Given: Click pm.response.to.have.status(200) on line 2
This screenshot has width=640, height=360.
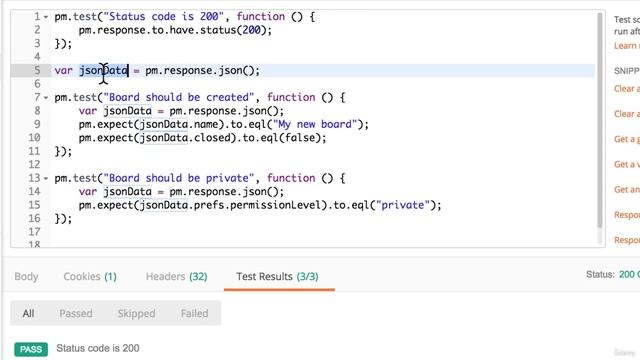Looking at the screenshot, I should click(x=175, y=30).
